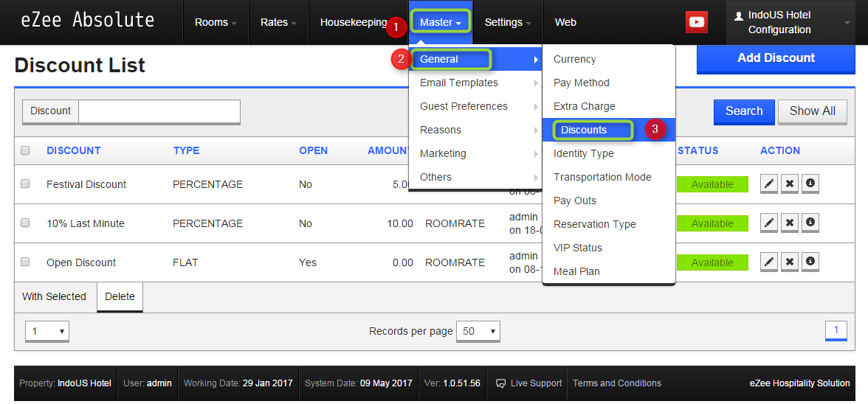Screen dimensions: 868x404
Task: Open Terms and Conditions link
Action: coord(617,383)
